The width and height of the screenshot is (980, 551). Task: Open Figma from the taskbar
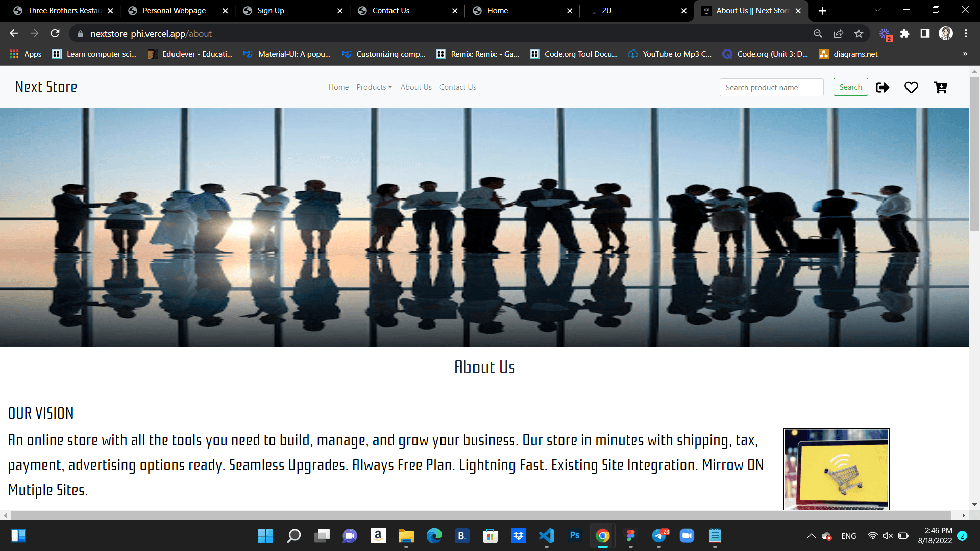tap(631, 536)
